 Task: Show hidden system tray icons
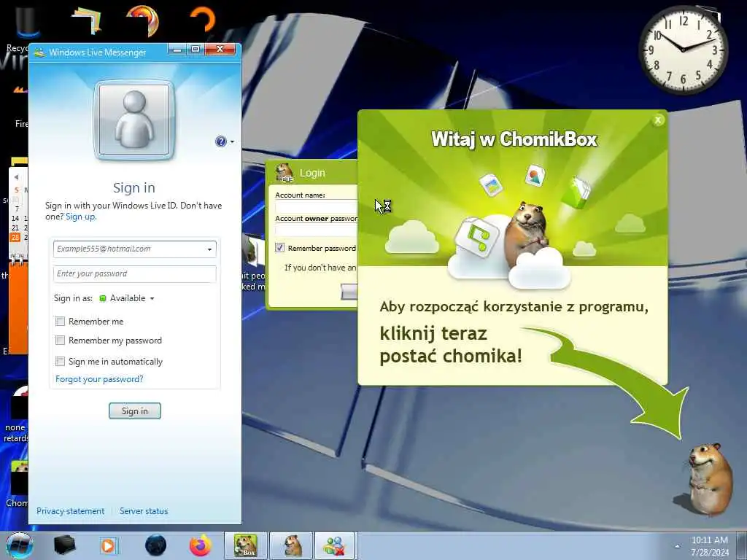[x=677, y=546]
